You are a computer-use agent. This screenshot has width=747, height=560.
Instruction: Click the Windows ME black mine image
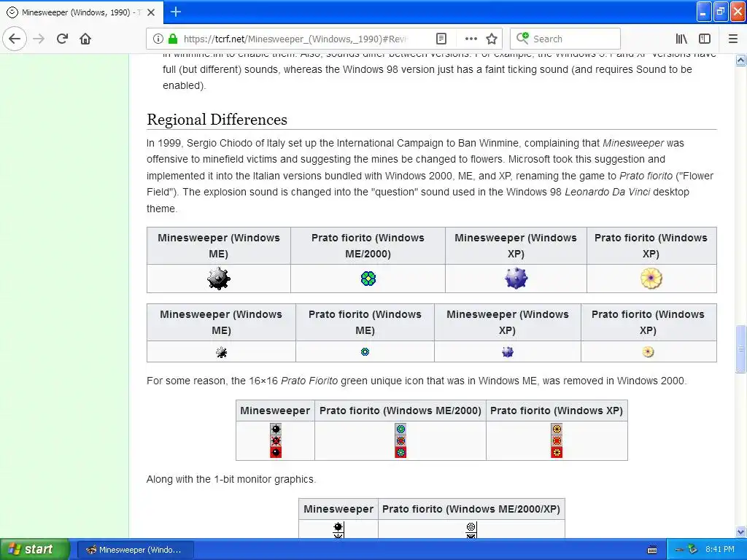click(219, 279)
